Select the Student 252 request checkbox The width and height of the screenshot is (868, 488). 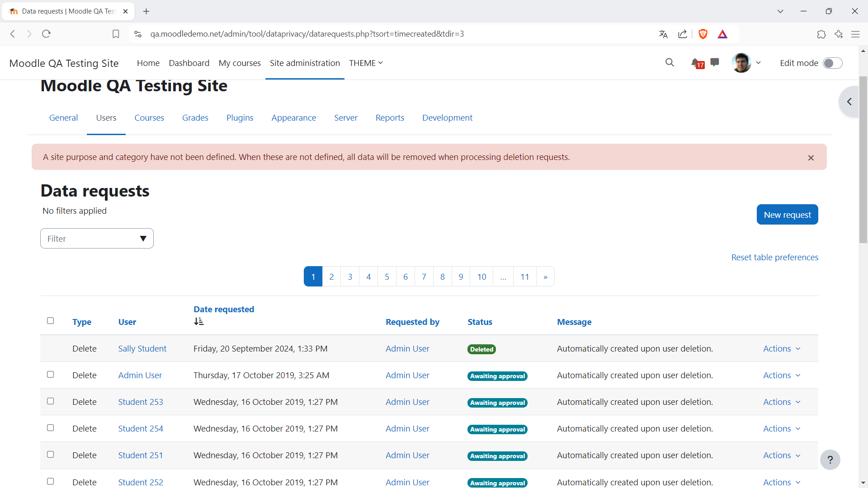[x=51, y=482]
